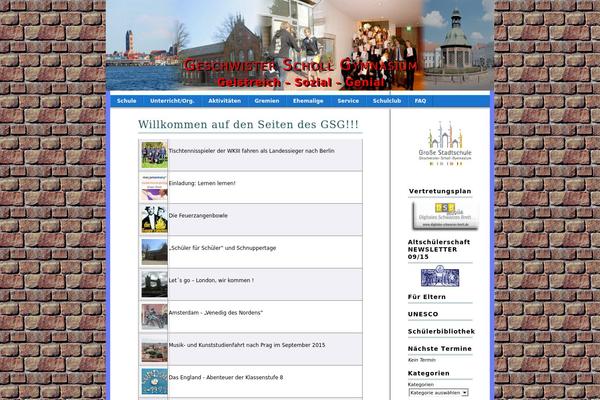
Task: Read the Tischtennisspieler Landessieger Berlin article
Action: [251, 151]
